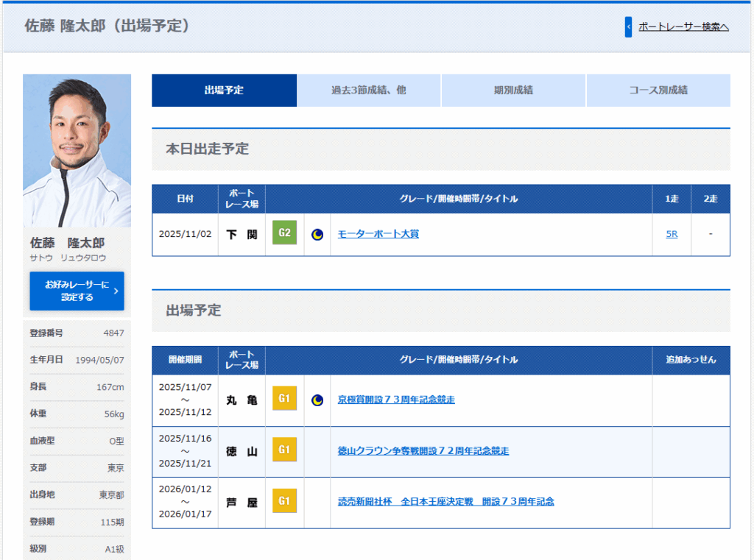Select the 出場予定 tab
The height and width of the screenshot is (560, 754).
[224, 91]
